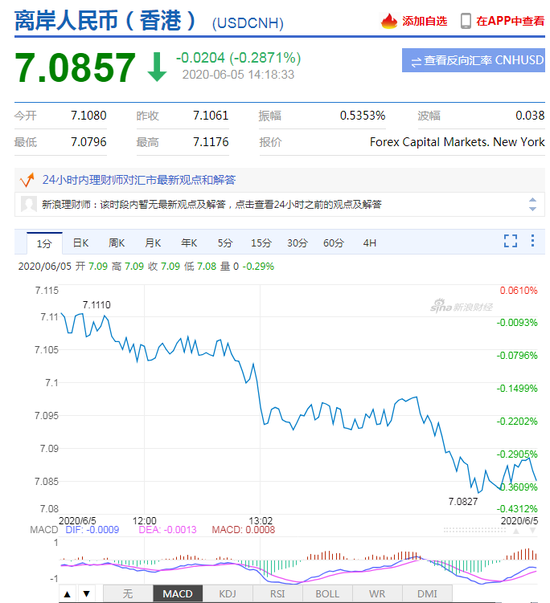
Task: Click the 振幅 value 0.5353%
Action: [362, 115]
